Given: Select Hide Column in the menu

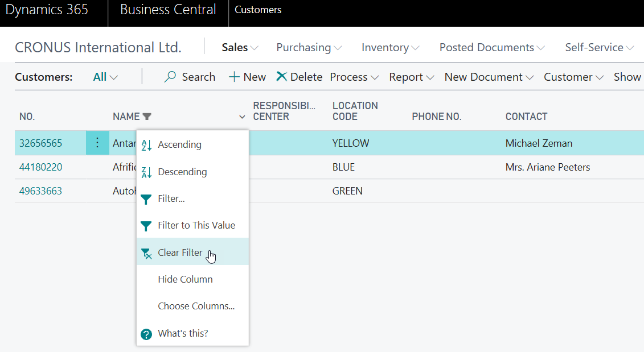Looking at the screenshot, I should pyautogui.click(x=192, y=279).
